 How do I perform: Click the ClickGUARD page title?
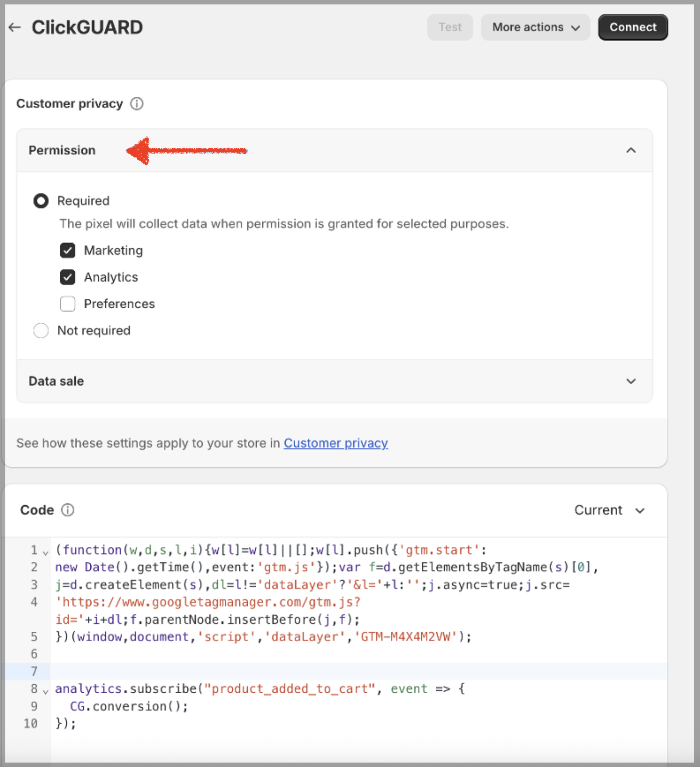tap(87, 27)
